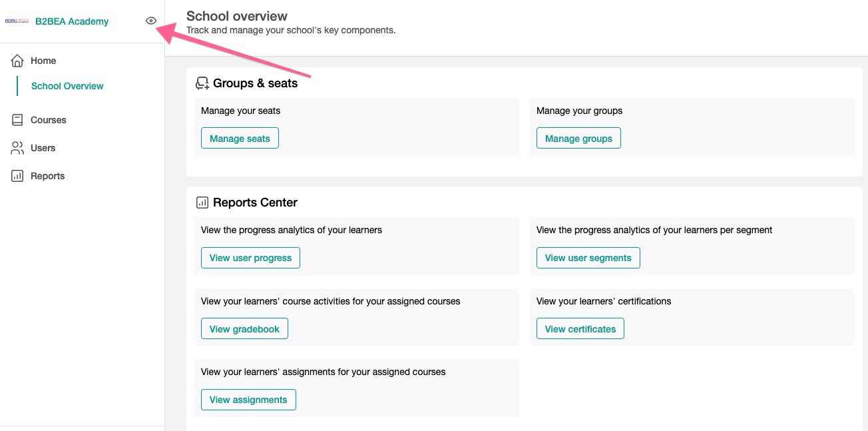Click the Home house icon in sidebar
The image size is (868, 431).
[17, 61]
